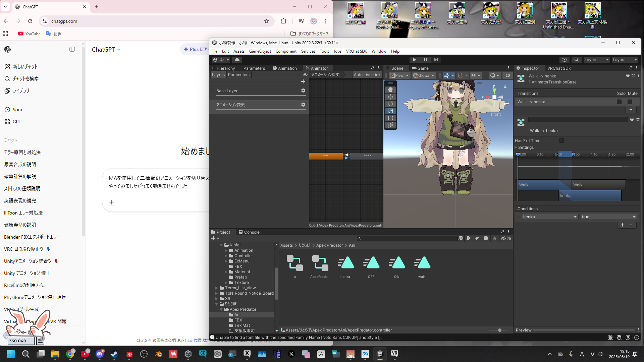Toggle Auto Live Link in Animator
Screen dimensions: 644x362
367,75
